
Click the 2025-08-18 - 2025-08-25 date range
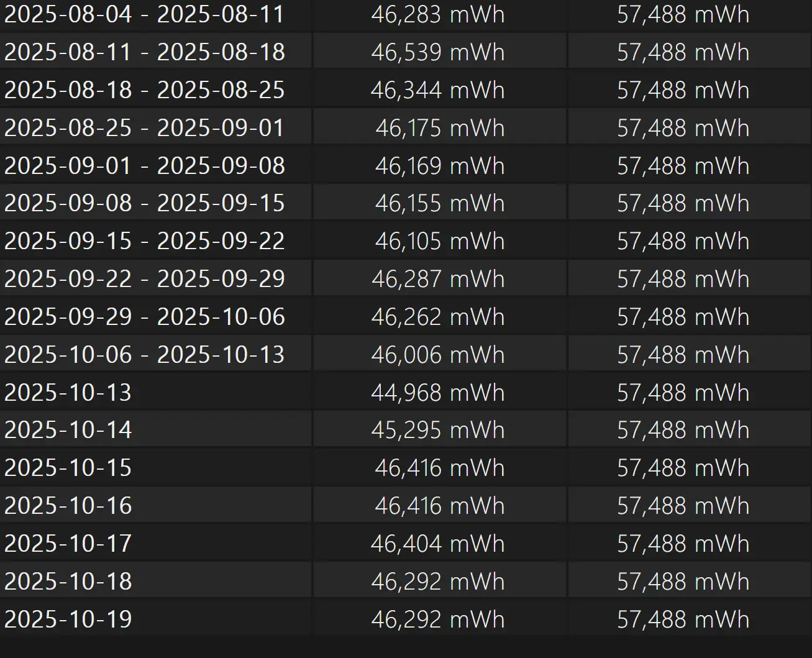[144, 90]
